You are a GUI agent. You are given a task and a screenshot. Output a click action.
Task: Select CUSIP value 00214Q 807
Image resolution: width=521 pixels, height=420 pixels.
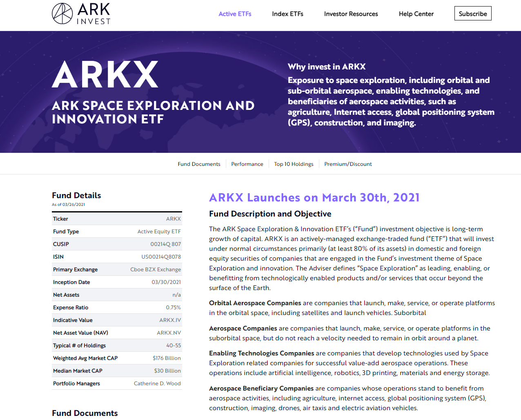(165, 244)
